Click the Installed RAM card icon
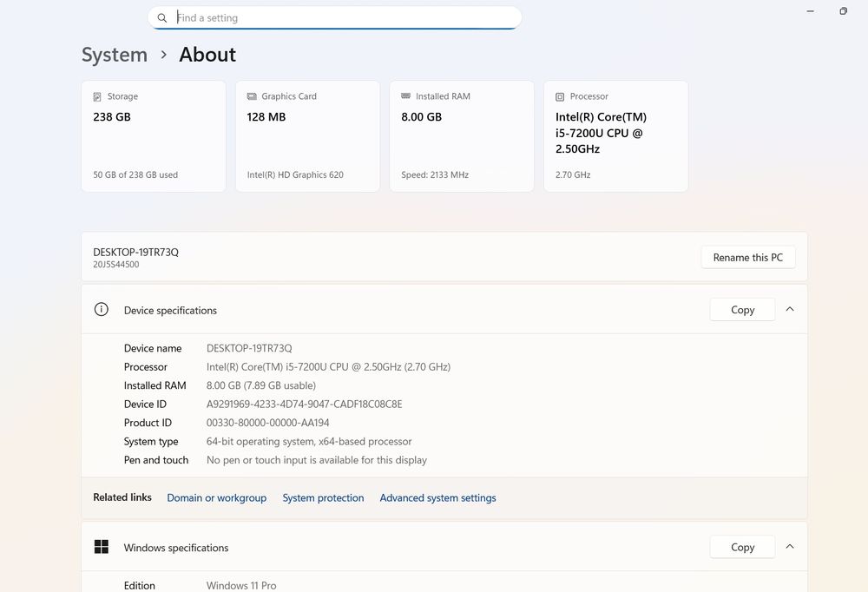The height and width of the screenshot is (592, 868). pos(405,95)
